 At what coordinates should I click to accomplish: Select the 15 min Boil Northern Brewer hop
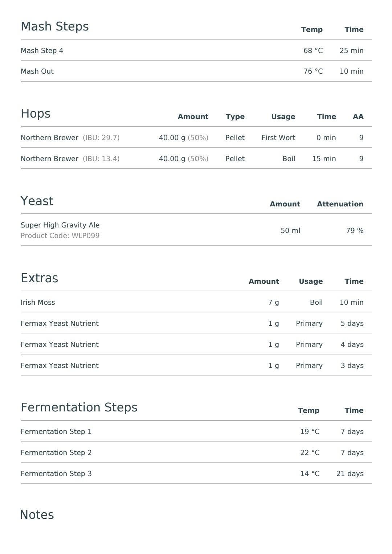click(x=196, y=158)
